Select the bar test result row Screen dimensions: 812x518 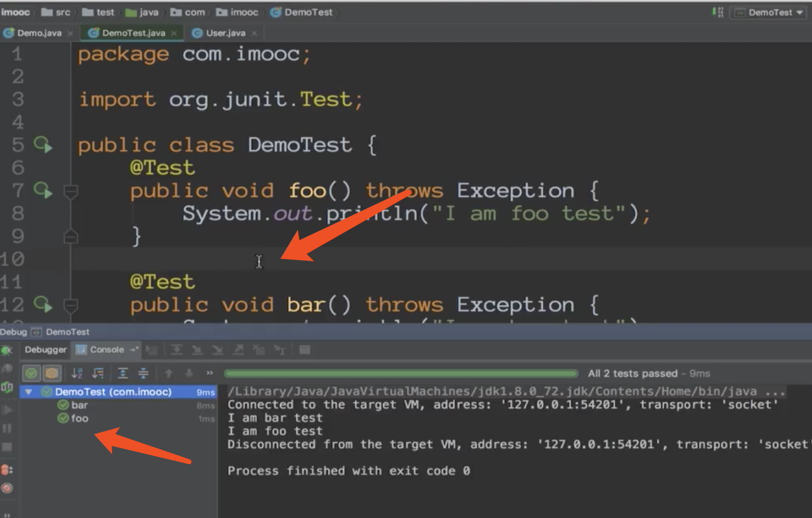point(117,405)
